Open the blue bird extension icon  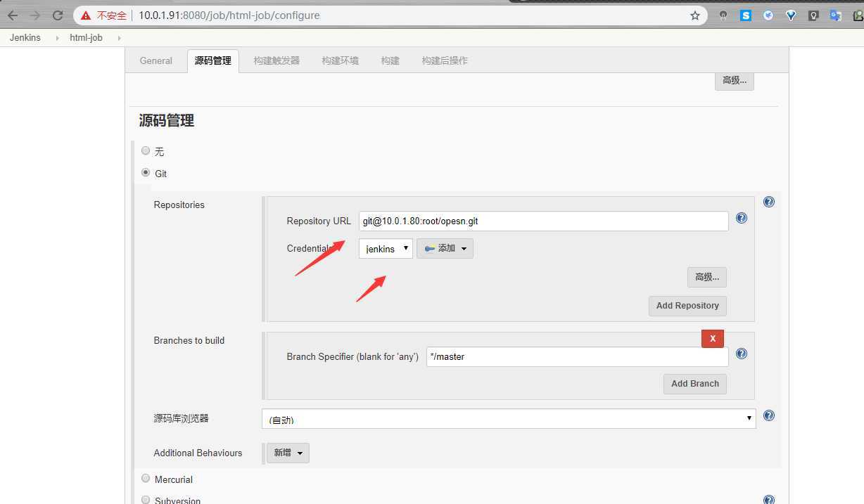pyautogui.click(x=768, y=15)
